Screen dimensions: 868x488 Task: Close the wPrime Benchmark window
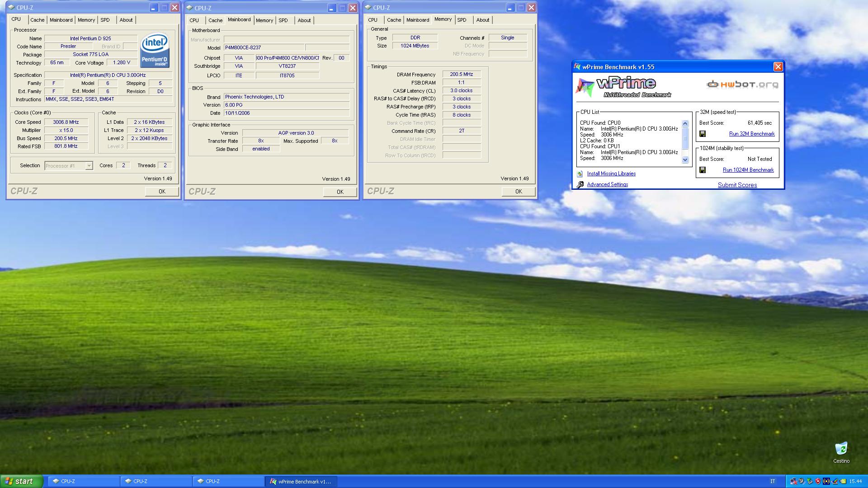click(x=778, y=67)
